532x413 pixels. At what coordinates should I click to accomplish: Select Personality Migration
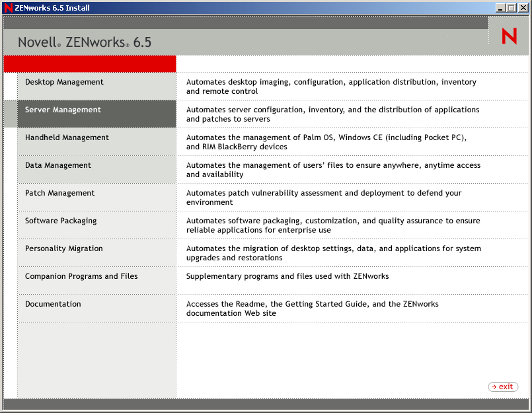(x=63, y=248)
